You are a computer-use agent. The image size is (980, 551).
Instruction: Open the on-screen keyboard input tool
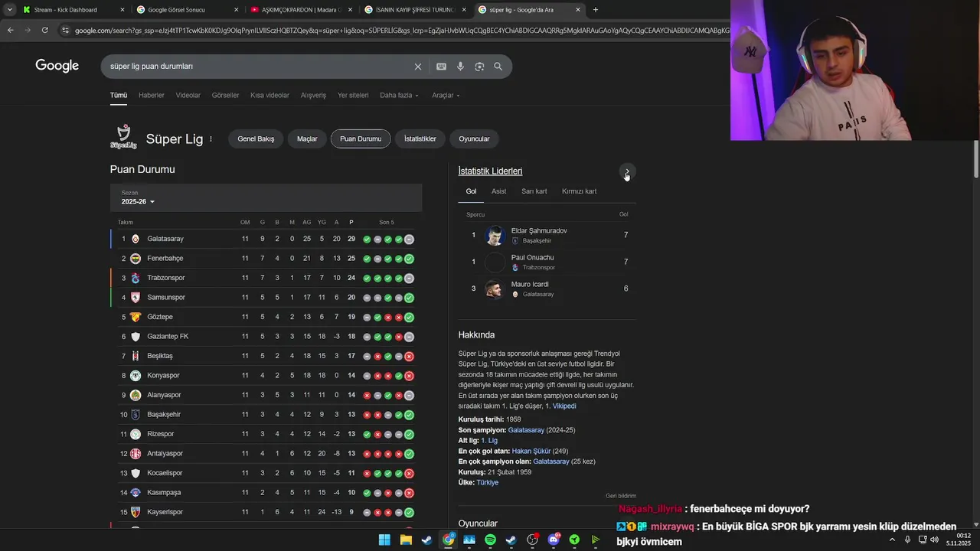click(x=441, y=67)
